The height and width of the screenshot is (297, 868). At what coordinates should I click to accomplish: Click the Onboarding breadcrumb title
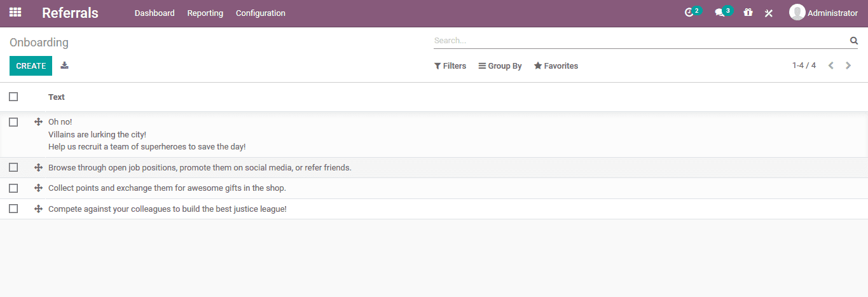pyautogui.click(x=39, y=43)
